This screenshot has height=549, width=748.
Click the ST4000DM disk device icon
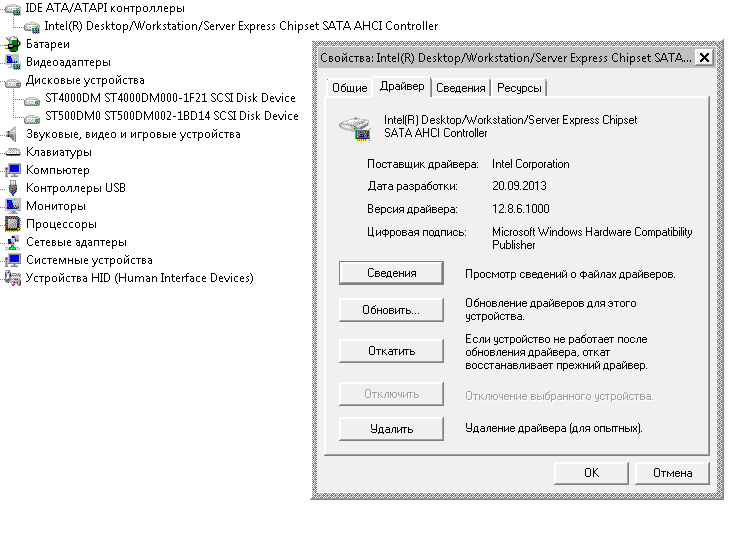[32, 100]
